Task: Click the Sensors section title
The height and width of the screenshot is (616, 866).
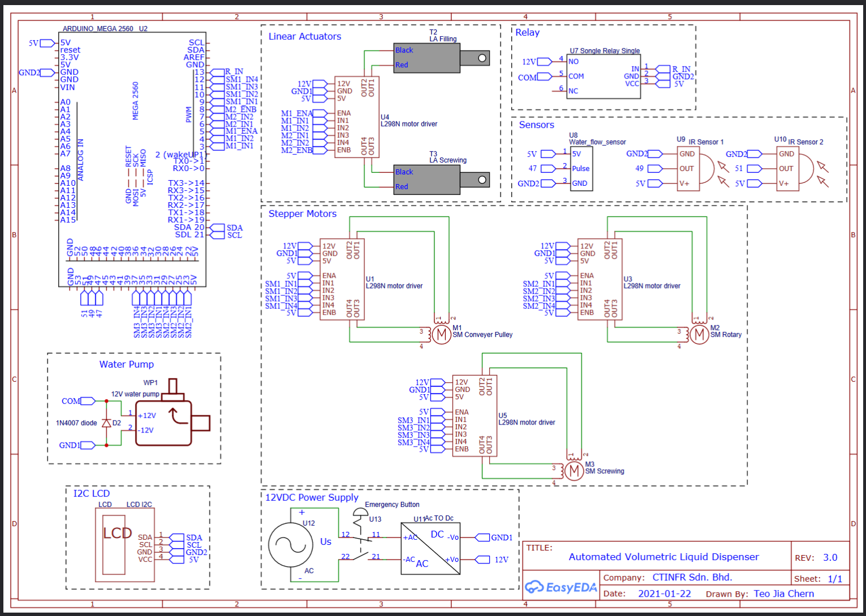Action: point(537,125)
